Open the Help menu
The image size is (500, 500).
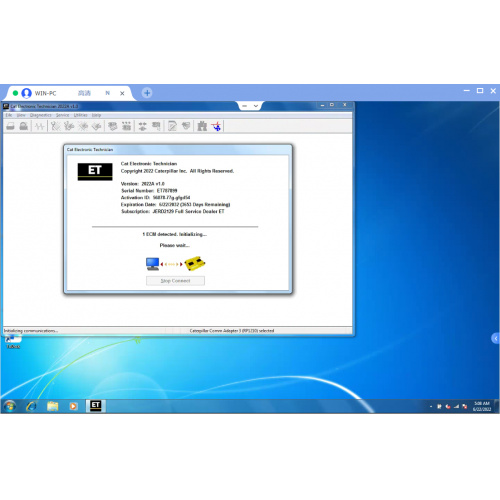coord(96,115)
